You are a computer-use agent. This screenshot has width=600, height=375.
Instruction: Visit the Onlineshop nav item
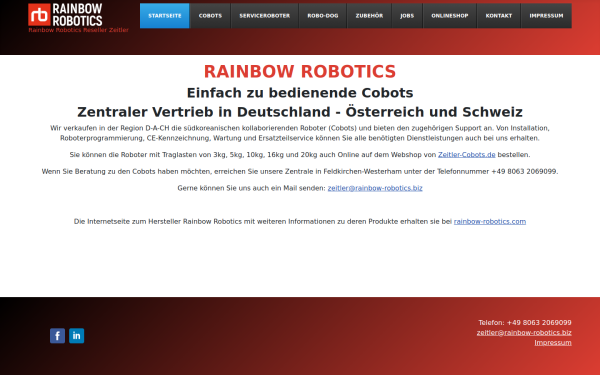[x=450, y=16]
